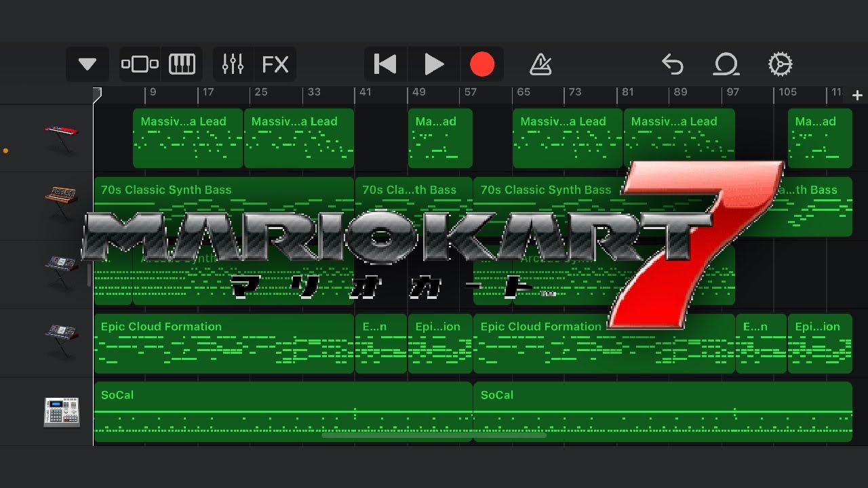Open the keyboard instrument view
The image size is (868, 488).
[x=182, y=64]
